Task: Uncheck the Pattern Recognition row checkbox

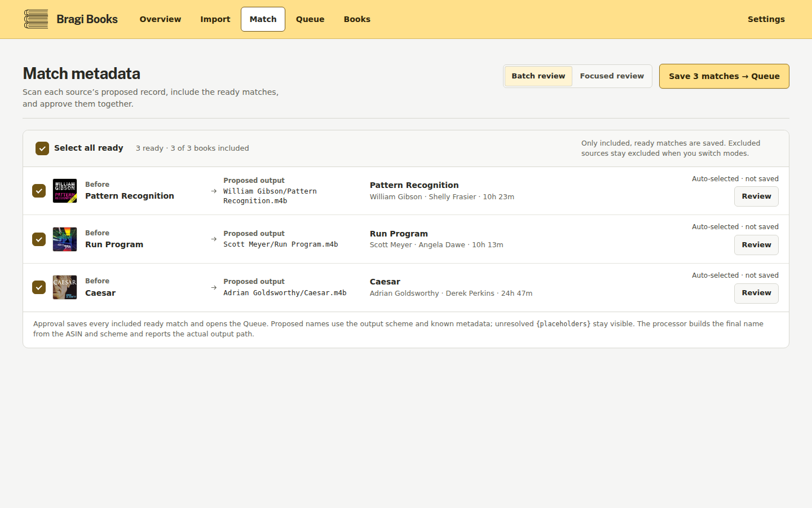Action: pos(39,191)
